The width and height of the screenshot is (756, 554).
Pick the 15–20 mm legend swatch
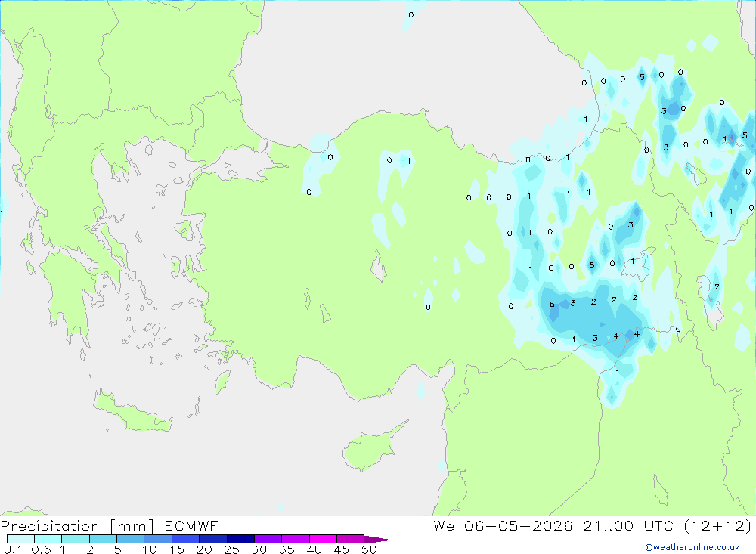pyautogui.click(x=186, y=539)
